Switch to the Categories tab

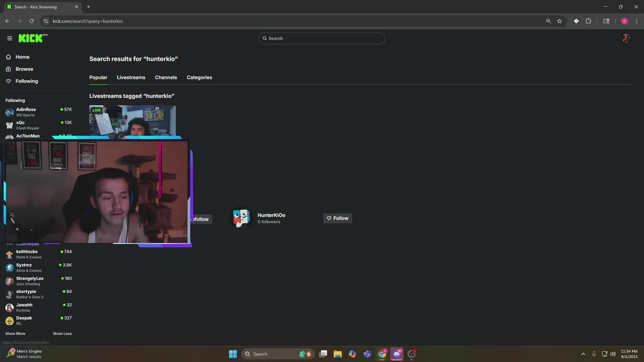(x=199, y=77)
